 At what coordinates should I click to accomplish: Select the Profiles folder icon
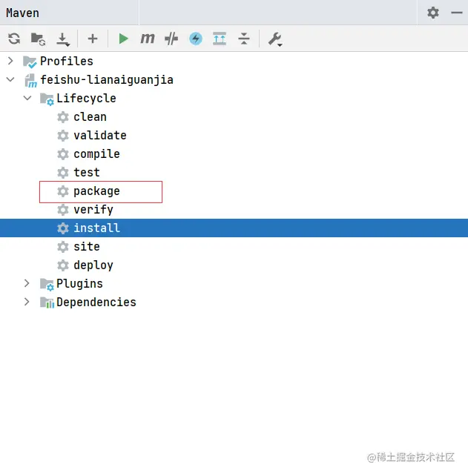pyautogui.click(x=30, y=62)
